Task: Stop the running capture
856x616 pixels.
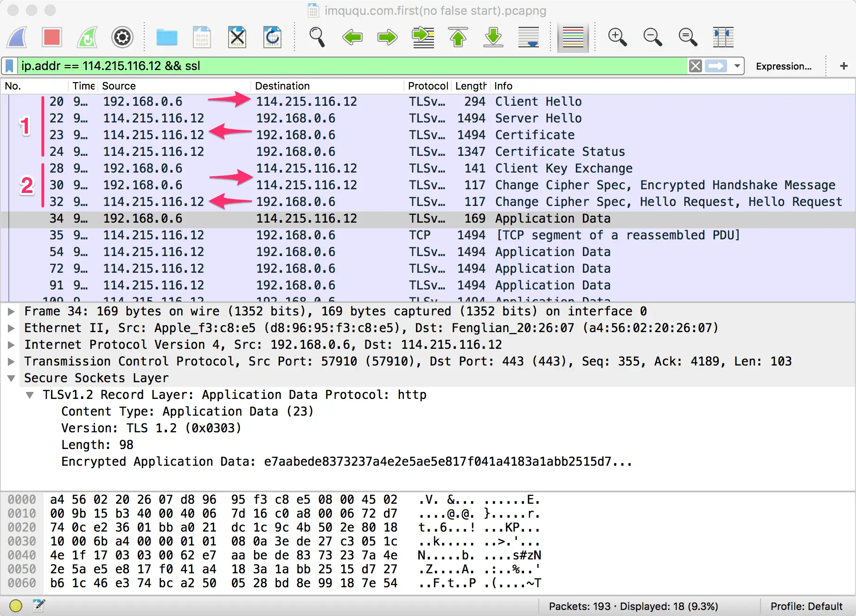Action: pos(52,37)
